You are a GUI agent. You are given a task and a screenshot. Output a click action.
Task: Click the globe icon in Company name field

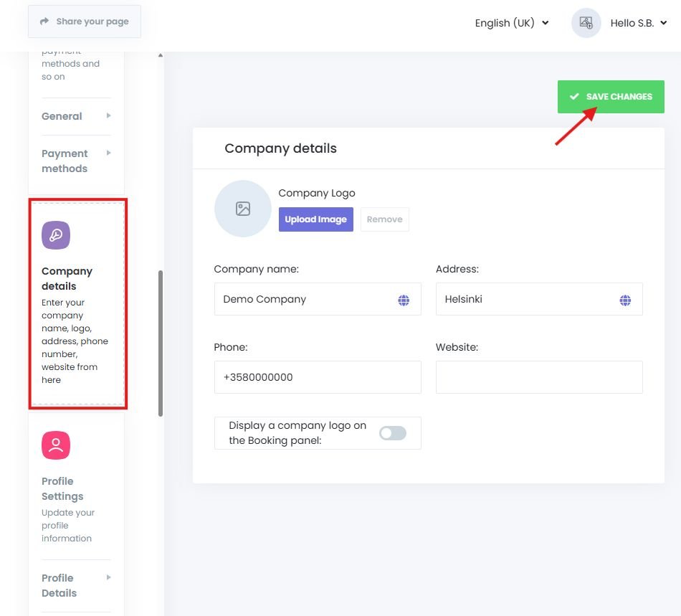404,300
